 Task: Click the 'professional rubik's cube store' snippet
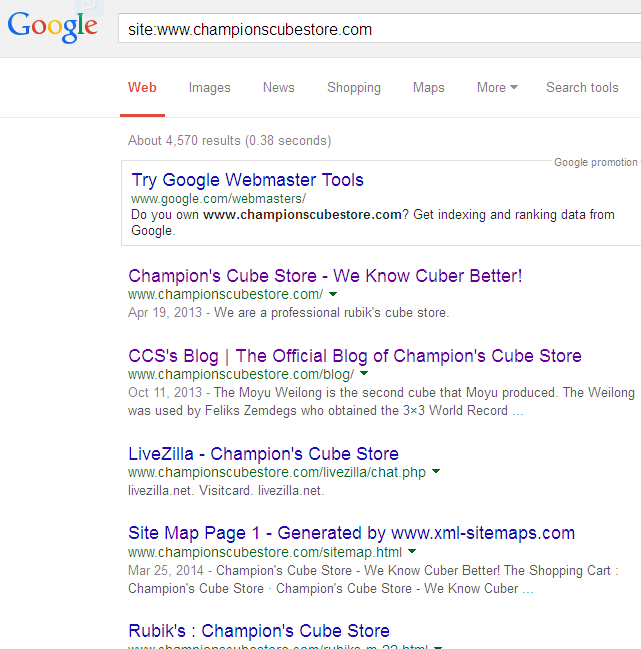click(x=288, y=312)
